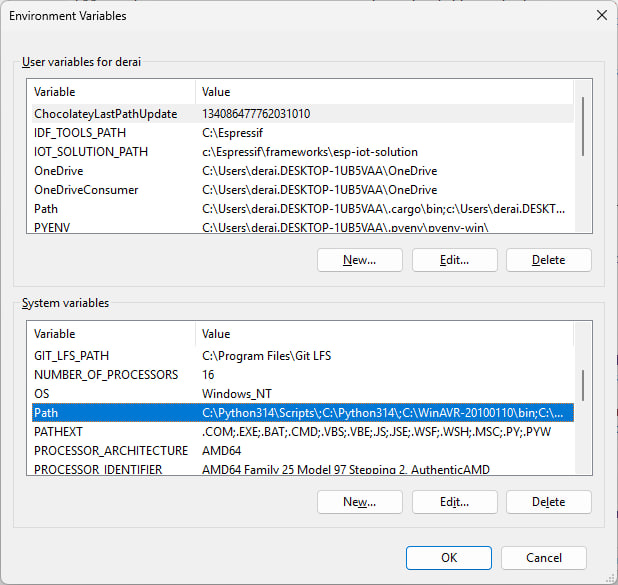Confirm changes with OK button
Screen dimensions: 618x585
click(x=449, y=558)
